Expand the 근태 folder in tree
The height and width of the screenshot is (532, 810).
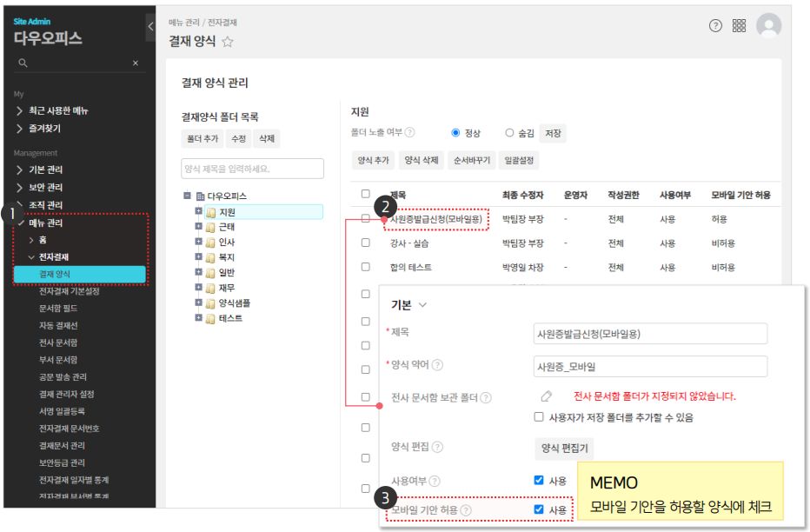coord(198,227)
